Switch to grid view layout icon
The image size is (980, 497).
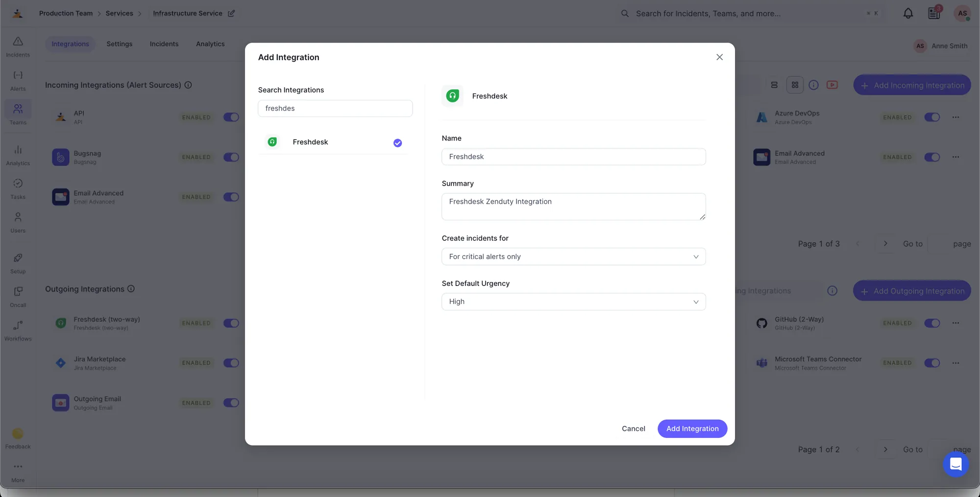795,85
